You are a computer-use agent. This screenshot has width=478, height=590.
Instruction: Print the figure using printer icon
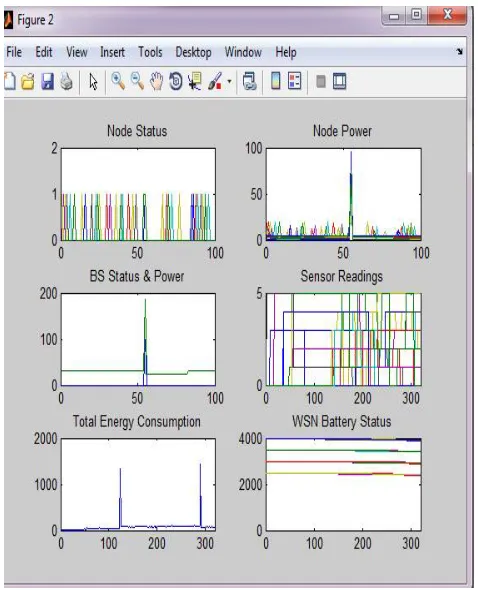[67, 81]
